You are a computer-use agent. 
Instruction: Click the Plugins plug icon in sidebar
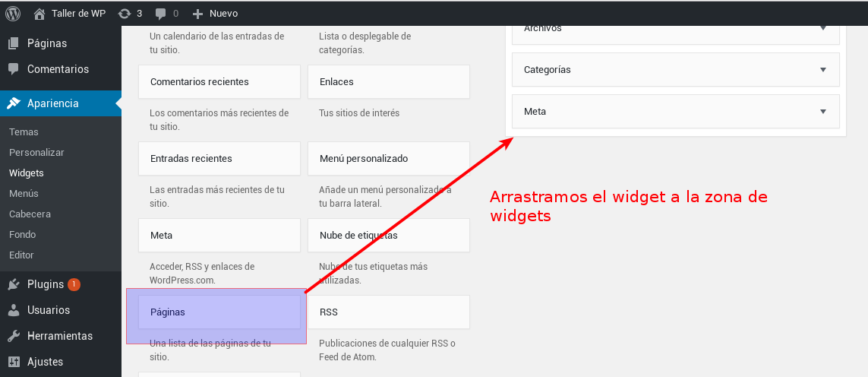click(x=14, y=285)
